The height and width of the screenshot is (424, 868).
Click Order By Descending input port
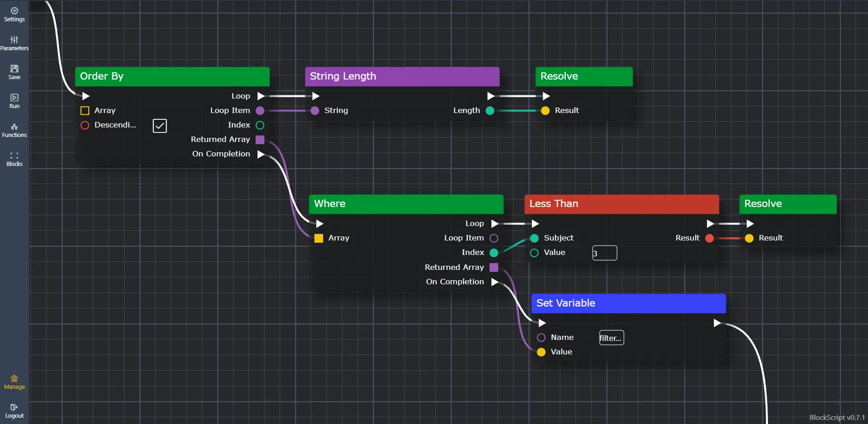[x=85, y=125]
